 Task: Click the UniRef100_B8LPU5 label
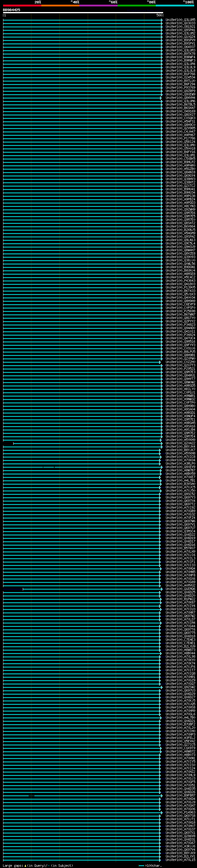(180, 352)
